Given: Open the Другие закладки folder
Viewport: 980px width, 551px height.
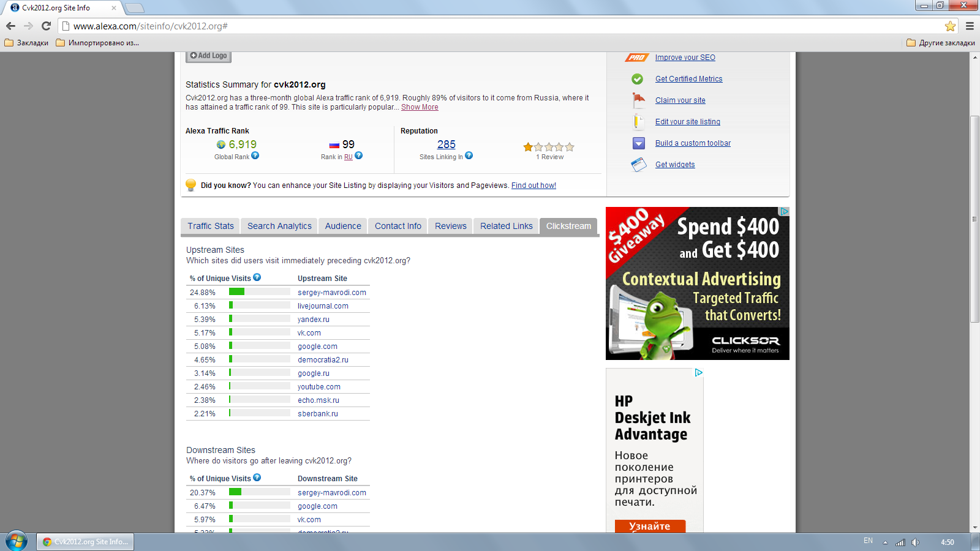Looking at the screenshot, I should click(x=941, y=43).
